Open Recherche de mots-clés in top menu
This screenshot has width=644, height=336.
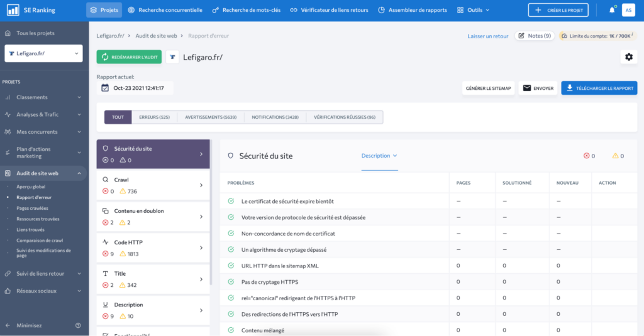pyautogui.click(x=247, y=10)
